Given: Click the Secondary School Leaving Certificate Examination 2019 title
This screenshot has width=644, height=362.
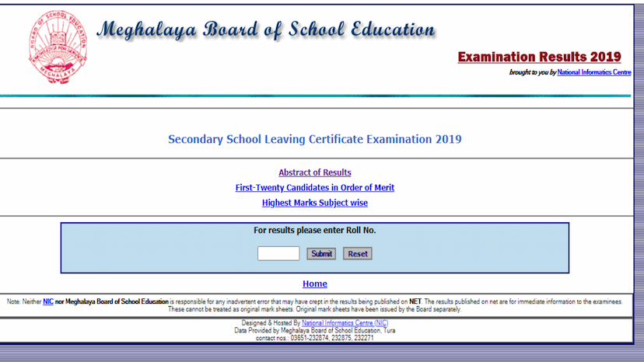Looking at the screenshot, I should [x=314, y=139].
